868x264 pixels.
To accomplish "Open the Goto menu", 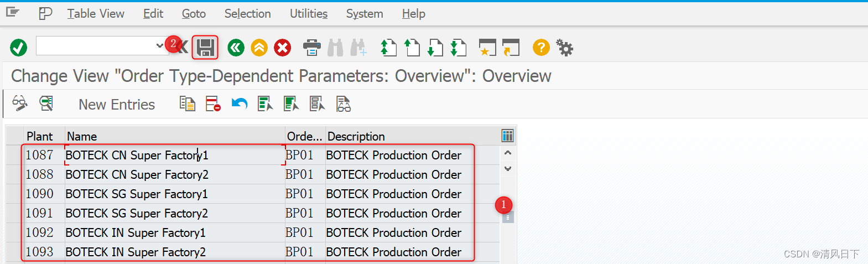I will pos(194,14).
